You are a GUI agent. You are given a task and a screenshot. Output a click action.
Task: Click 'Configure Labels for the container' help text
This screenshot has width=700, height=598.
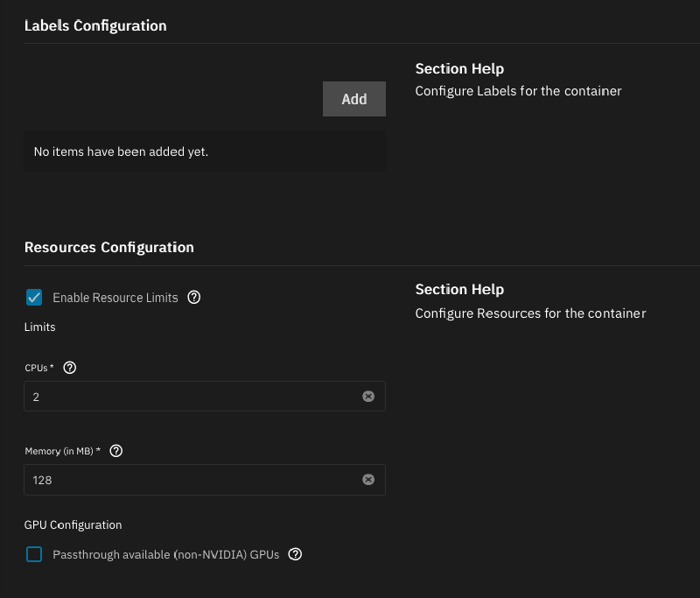pos(518,91)
